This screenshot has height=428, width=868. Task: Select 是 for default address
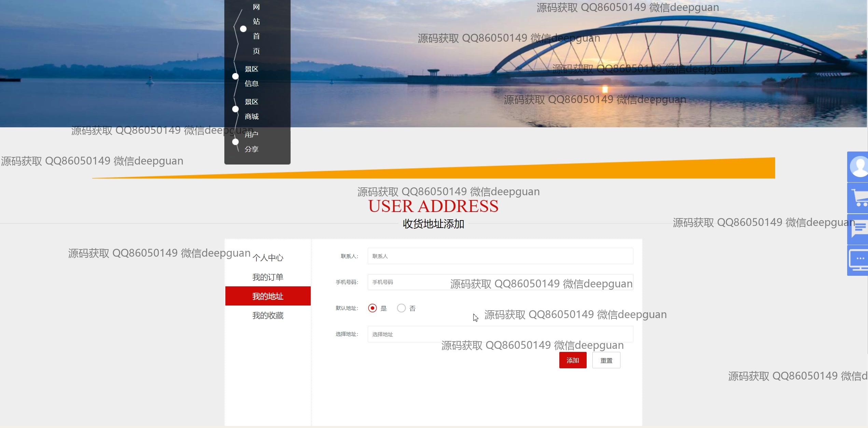pyautogui.click(x=373, y=308)
